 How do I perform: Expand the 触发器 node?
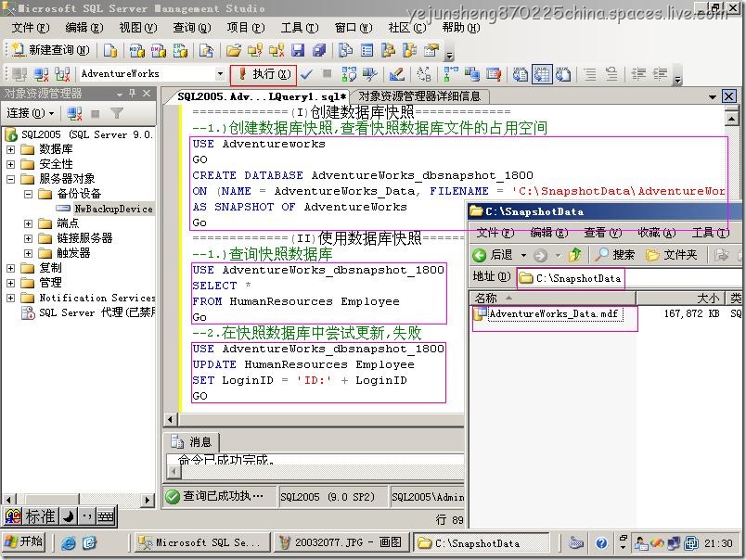(28, 253)
